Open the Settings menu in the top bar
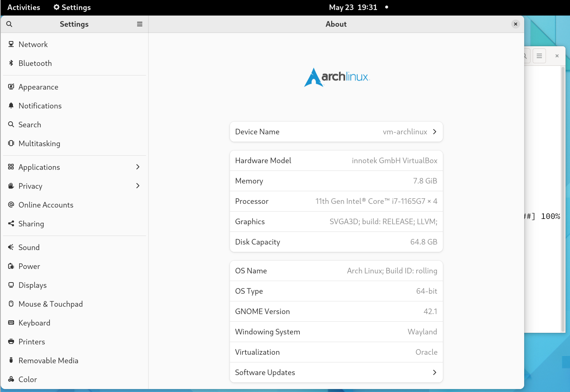Image resolution: width=570 pixels, height=392 pixels. click(x=72, y=7)
